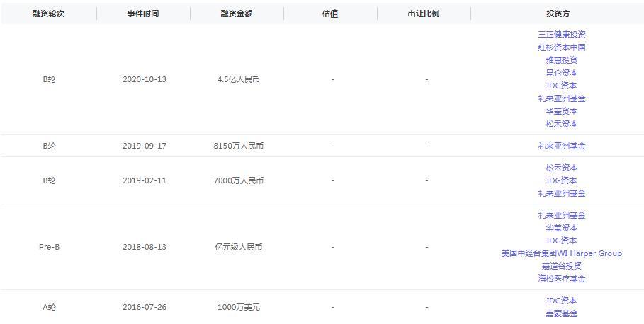644x324 pixels.
Task: Click the 融资金额 column header
Action: pos(237,13)
